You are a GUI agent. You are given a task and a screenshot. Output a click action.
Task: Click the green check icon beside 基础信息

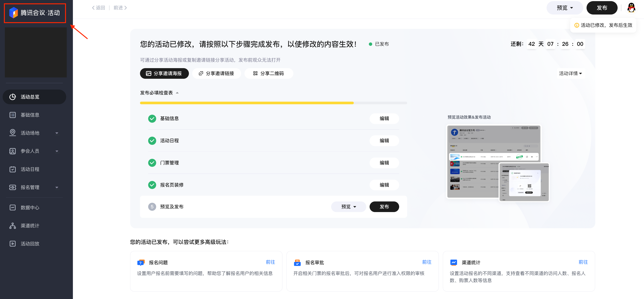coord(152,118)
